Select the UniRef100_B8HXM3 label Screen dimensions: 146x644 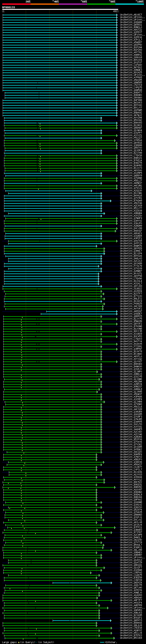pos(131,123)
